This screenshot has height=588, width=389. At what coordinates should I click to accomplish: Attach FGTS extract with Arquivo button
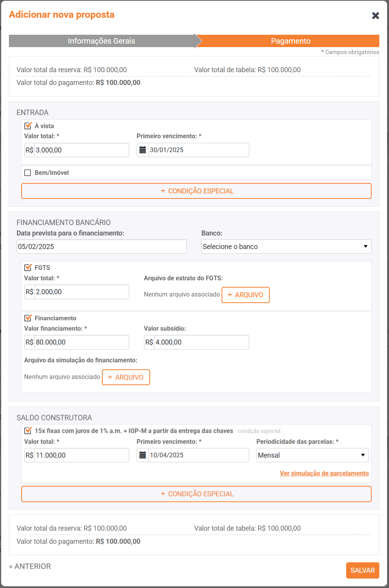[245, 295]
